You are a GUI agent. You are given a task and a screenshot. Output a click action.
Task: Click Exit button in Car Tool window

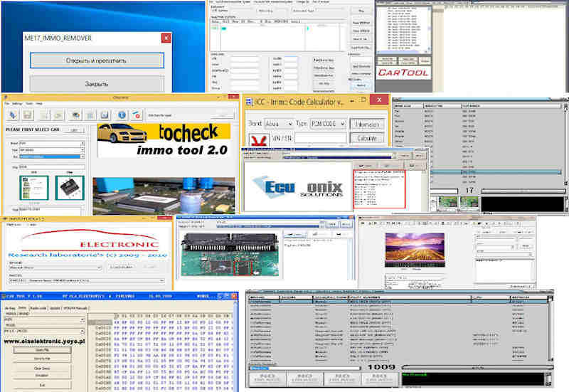(42, 385)
